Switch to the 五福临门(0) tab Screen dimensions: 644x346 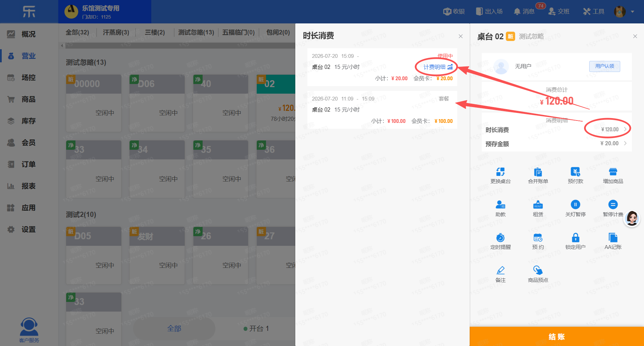(x=238, y=32)
